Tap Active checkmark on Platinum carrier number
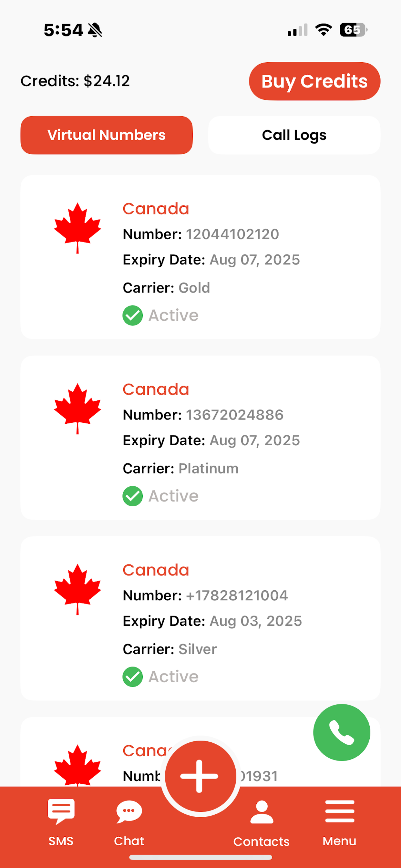The width and height of the screenshot is (401, 868). pos(132,496)
